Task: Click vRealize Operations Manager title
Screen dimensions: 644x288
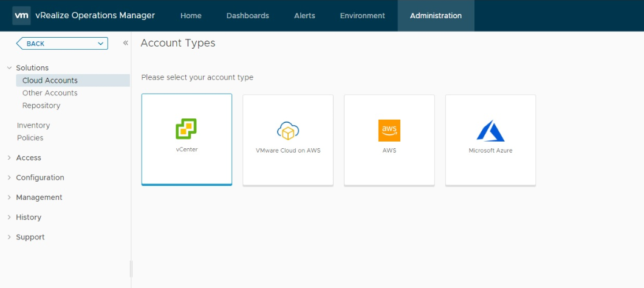Action: (96, 16)
